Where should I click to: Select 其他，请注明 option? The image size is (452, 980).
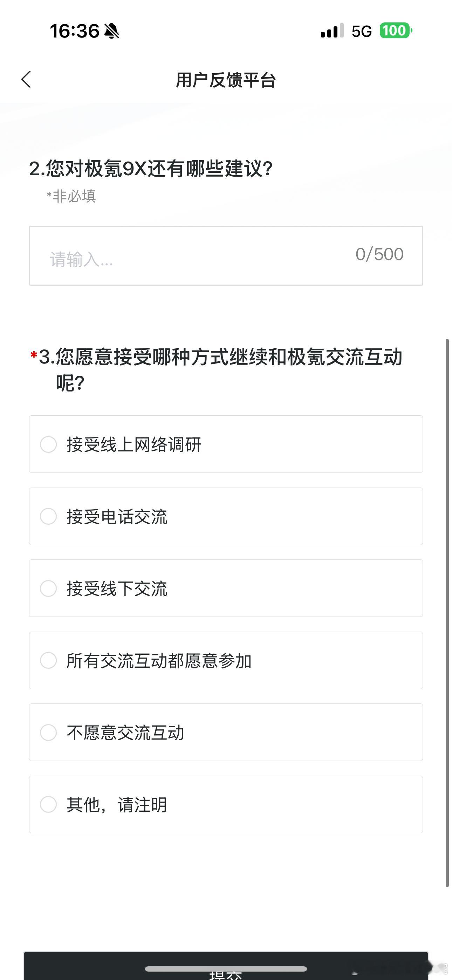(226, 804)
